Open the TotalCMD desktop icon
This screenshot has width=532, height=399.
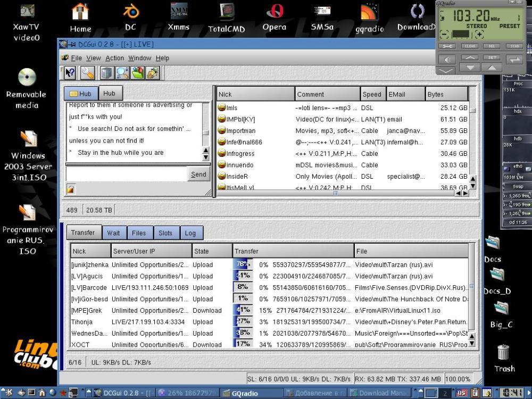[x=226, y=18]
